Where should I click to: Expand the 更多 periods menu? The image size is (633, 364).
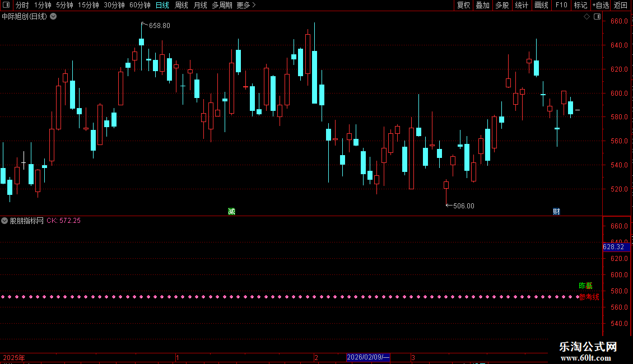tap(246, 5)
